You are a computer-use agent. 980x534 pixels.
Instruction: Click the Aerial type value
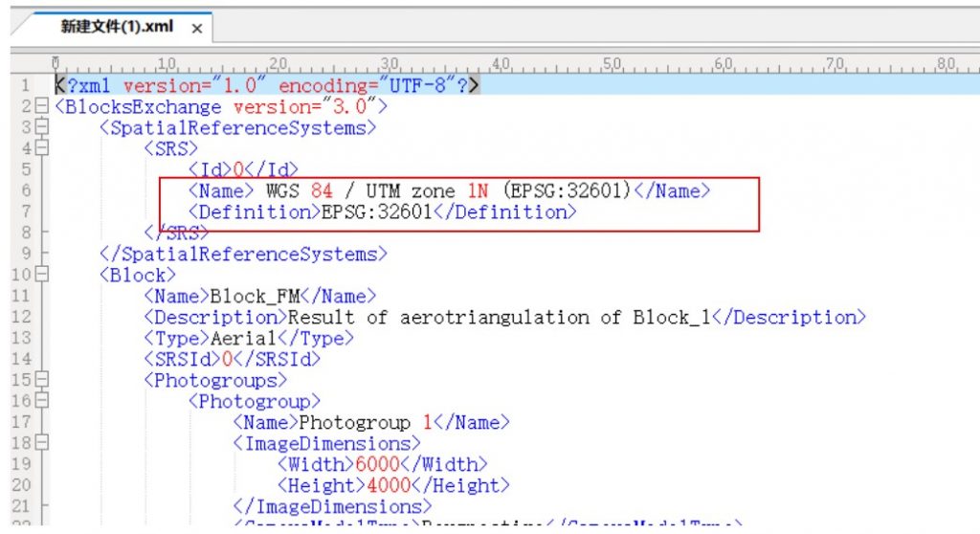click(x=244, y=338)
